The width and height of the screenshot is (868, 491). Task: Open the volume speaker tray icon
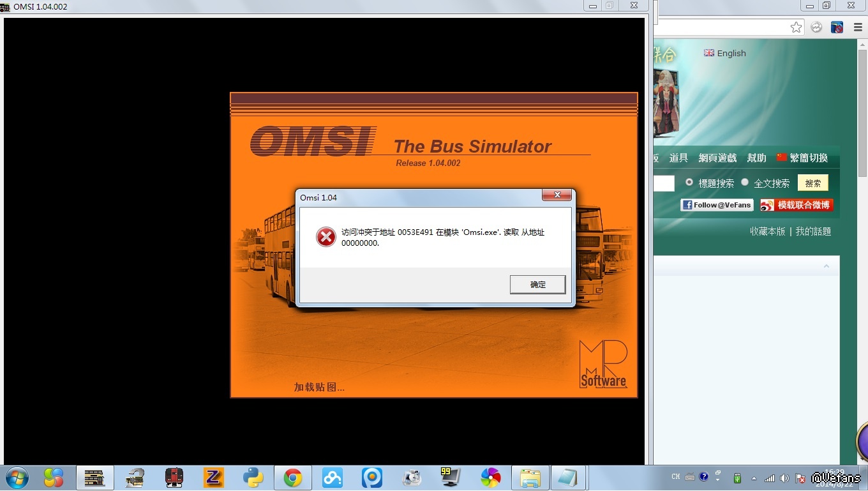point(784,478)
